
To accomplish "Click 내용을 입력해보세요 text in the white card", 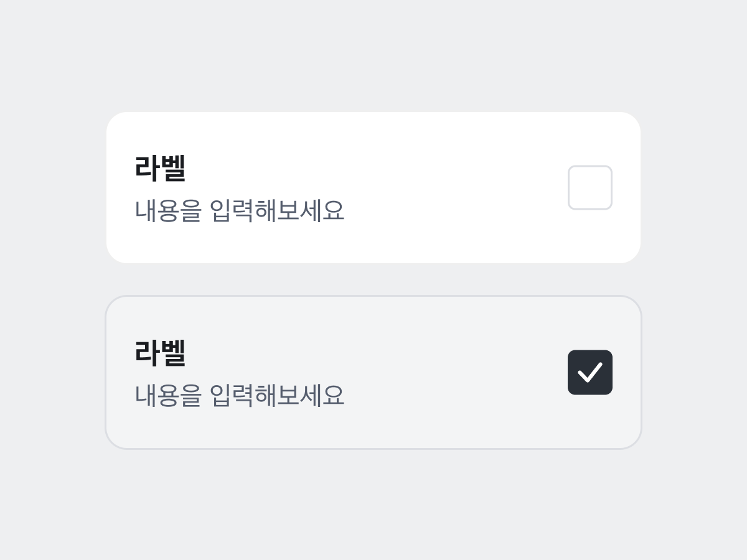I will pos(239,211).
